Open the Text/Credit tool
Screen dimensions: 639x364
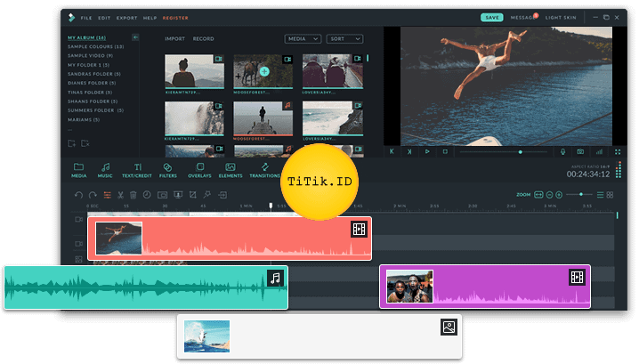coord(137,170)
